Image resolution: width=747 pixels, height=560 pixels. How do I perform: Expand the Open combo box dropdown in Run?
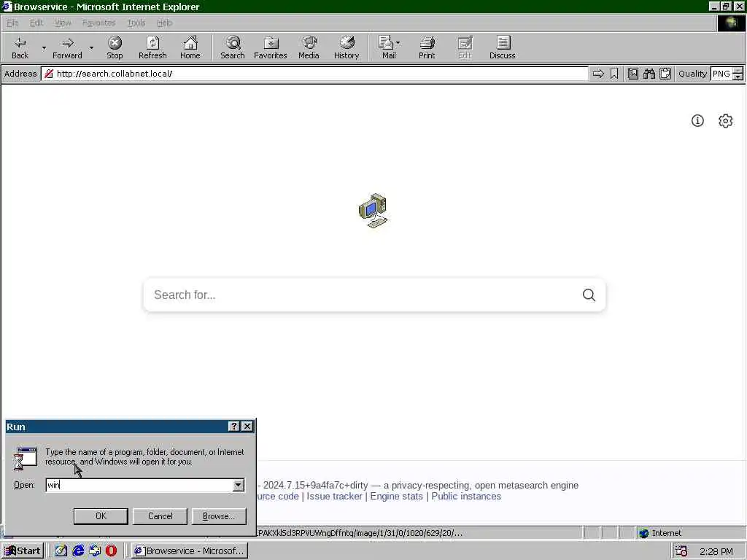239,485
